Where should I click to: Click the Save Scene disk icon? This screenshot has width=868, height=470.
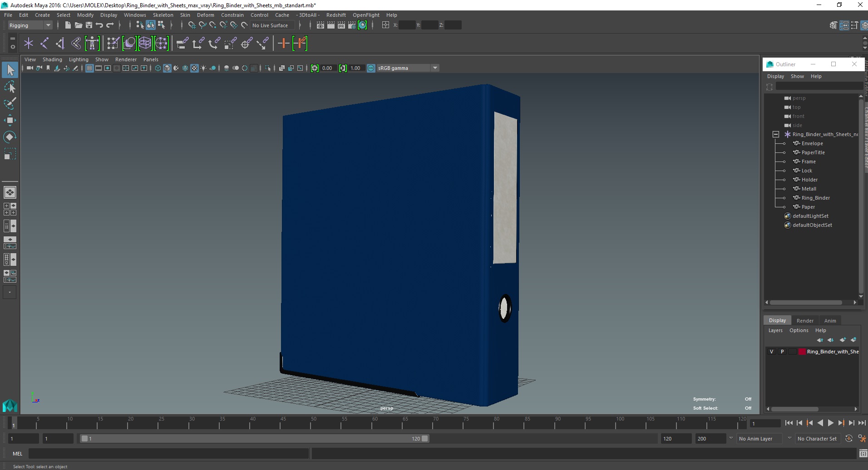click(89, 25)
